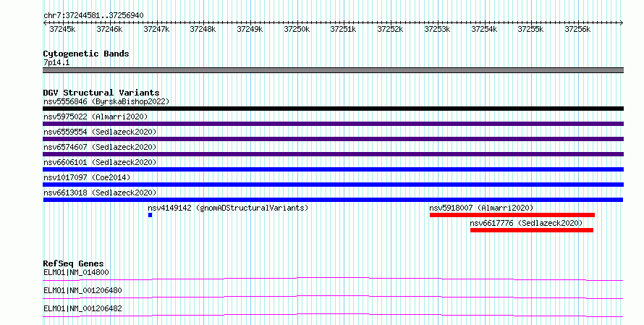Click the nsv6574607 purple variant bar
644x325 pixels.
point(333,154)
